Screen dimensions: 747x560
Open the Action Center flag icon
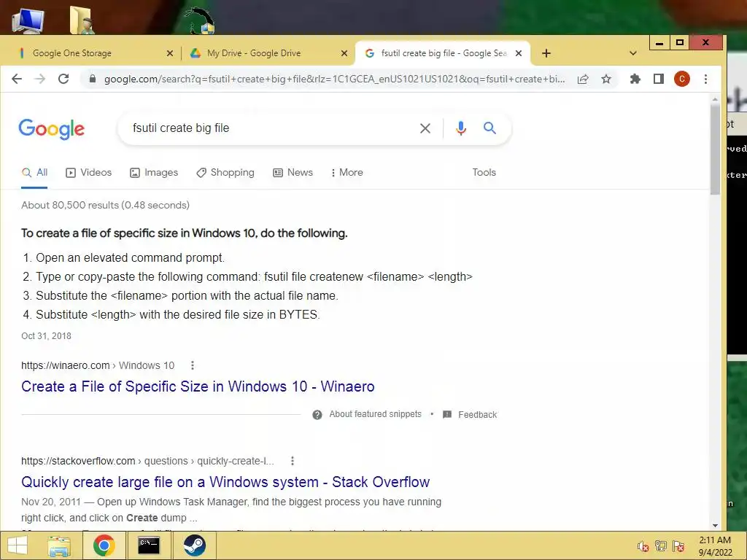point(678,546)
